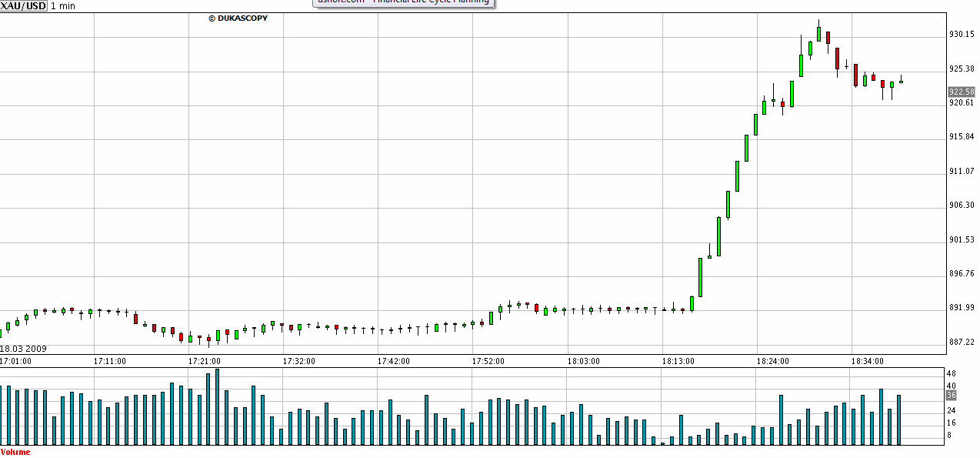Pick the 8 volume axis value
The width and height of the screenshot is (980, 458).
click(x=948, y=435)
